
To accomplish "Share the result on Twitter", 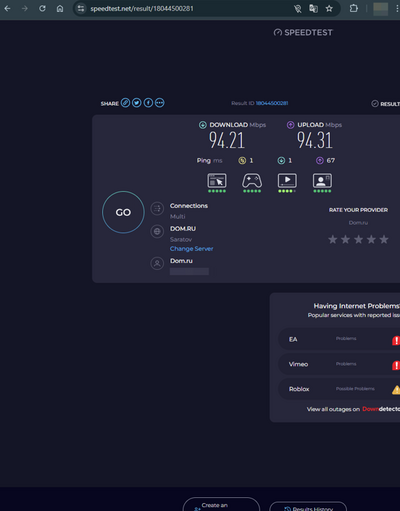I will pyautogui.click(x=137, y=103).
